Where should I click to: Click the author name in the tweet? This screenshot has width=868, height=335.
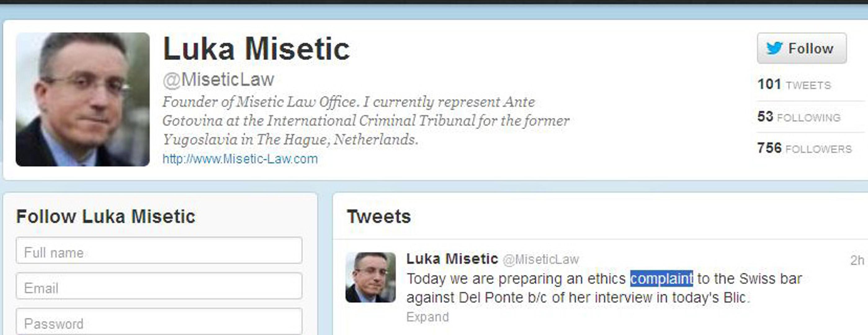(452, 259)
